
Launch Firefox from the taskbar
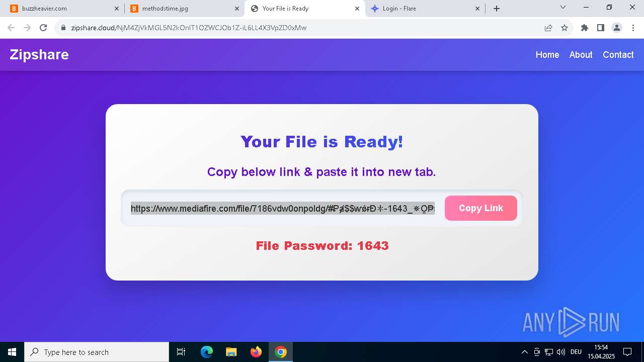pyautogui.click(x=256, y=352)
